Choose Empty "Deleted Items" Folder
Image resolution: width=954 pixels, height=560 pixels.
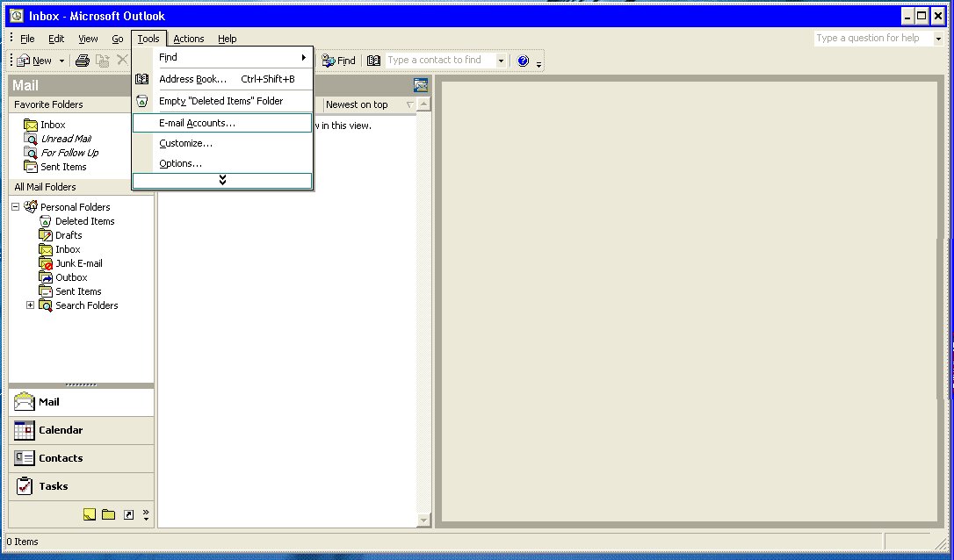click(222, 101)
